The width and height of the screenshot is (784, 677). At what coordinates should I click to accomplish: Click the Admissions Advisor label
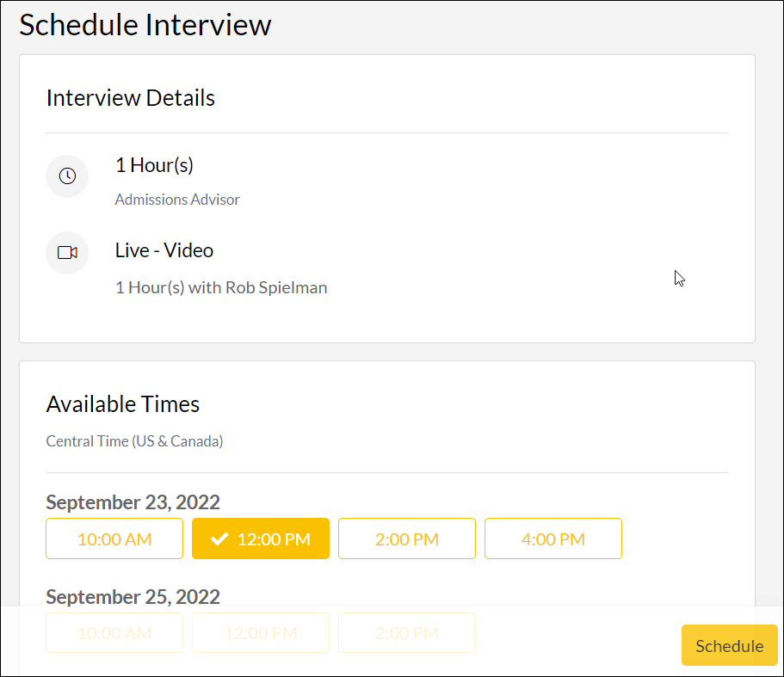click(177, 200)
